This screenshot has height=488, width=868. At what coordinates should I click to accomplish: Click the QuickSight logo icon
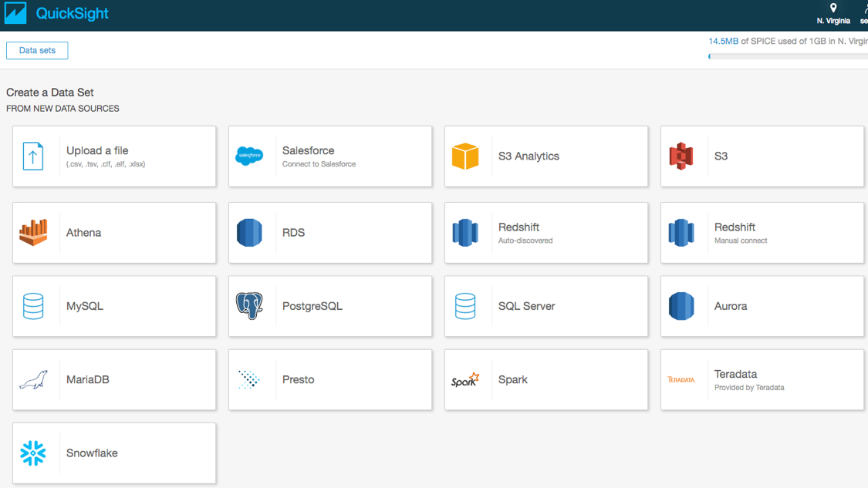[15, 13]
